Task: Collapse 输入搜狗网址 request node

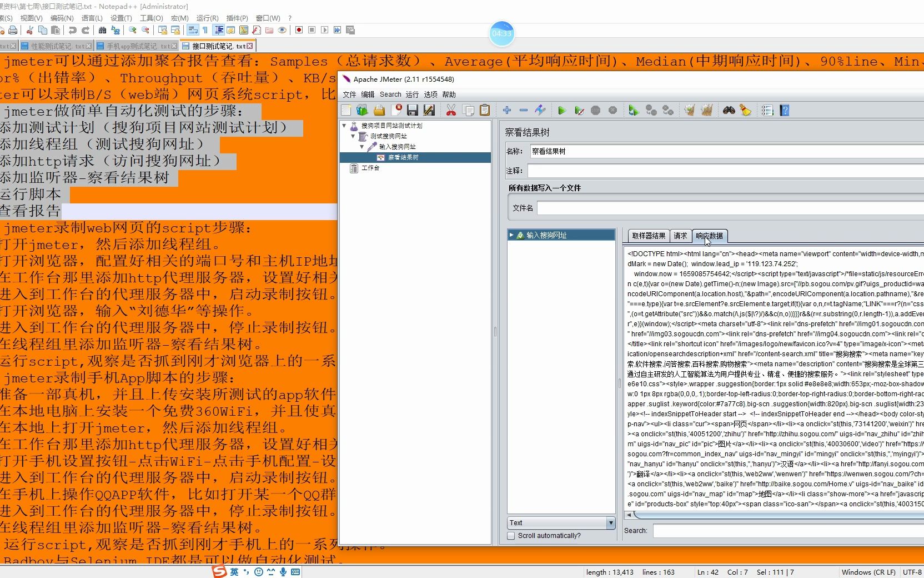Action: 362,147
